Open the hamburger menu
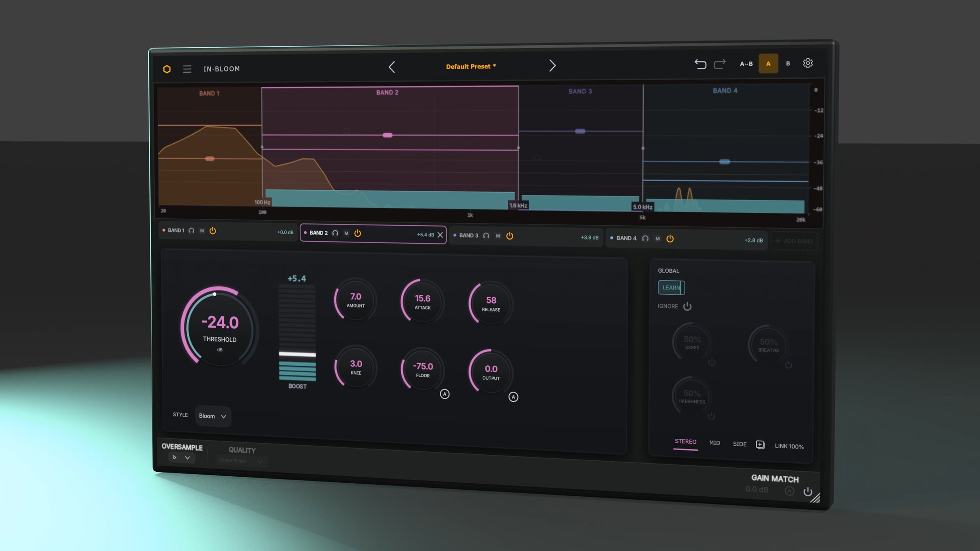 tap(187, 69)
